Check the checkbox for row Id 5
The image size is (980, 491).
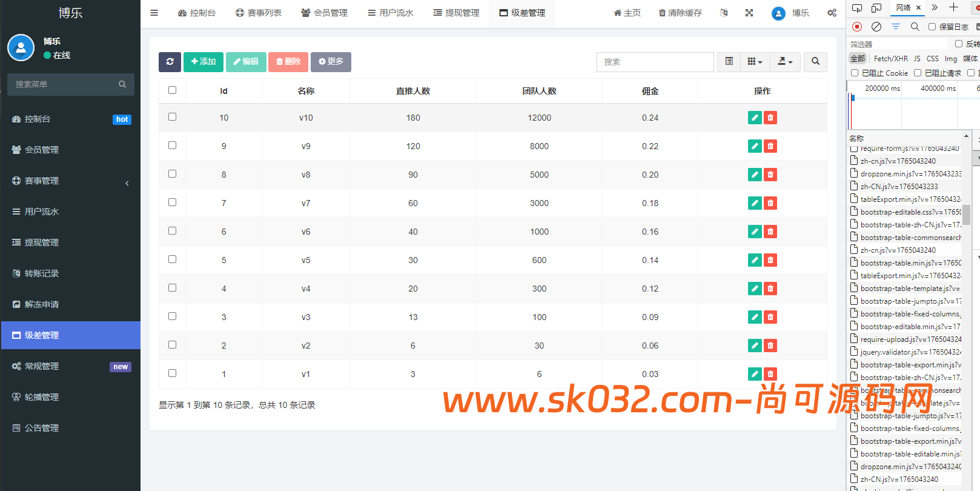pyautogui.click(x=173, y=259)
